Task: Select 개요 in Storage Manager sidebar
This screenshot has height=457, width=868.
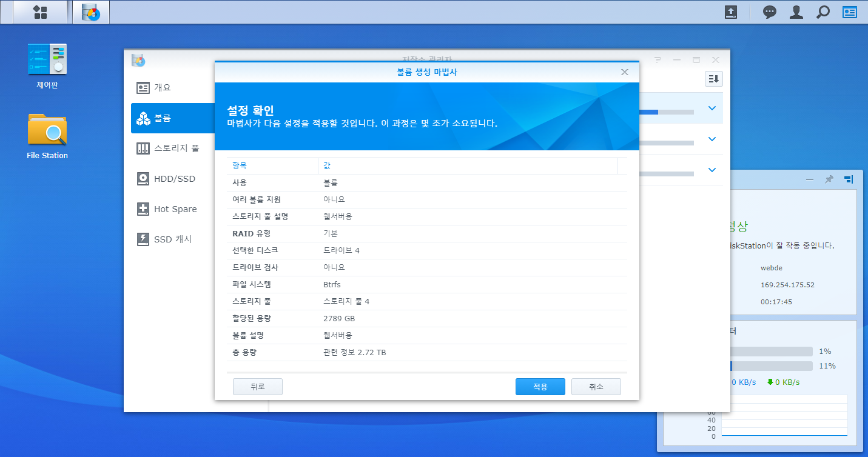Action: pos(173,87)
